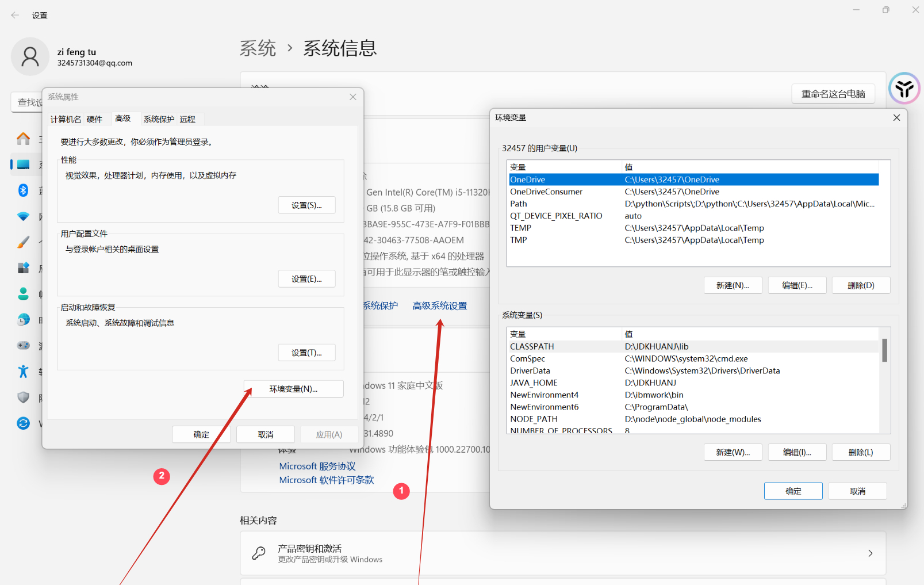Open Time & language globe-clock icon
The width and height of the screenshot is (924, 585).
point(23,319)
